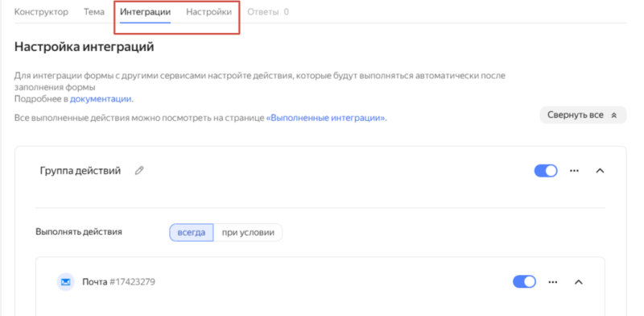Select the Интеграции tab
The height and width of the screenshot is (316, 644).
145,12
